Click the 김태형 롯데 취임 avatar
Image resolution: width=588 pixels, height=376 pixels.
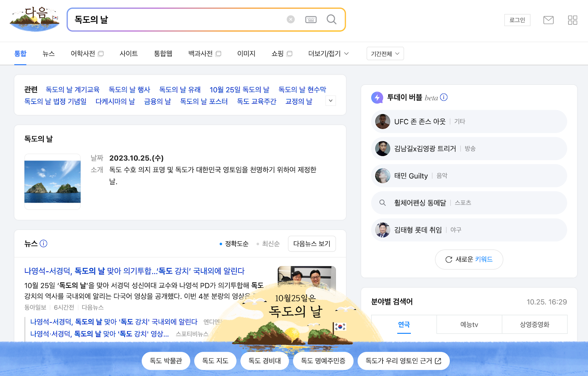[383, 230]
